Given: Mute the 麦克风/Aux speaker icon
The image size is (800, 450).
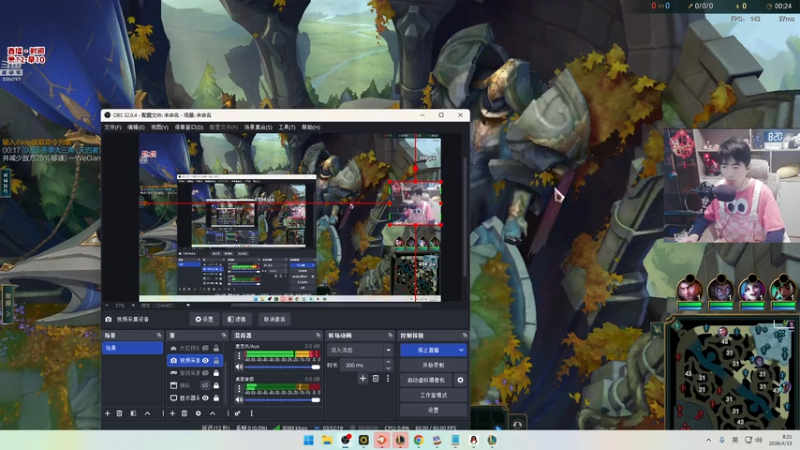Looking at the screenshot, I should pos(239,367).
